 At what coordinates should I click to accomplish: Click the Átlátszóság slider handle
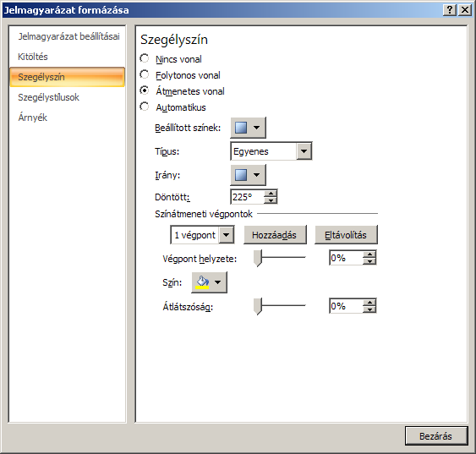click(258, 306)
